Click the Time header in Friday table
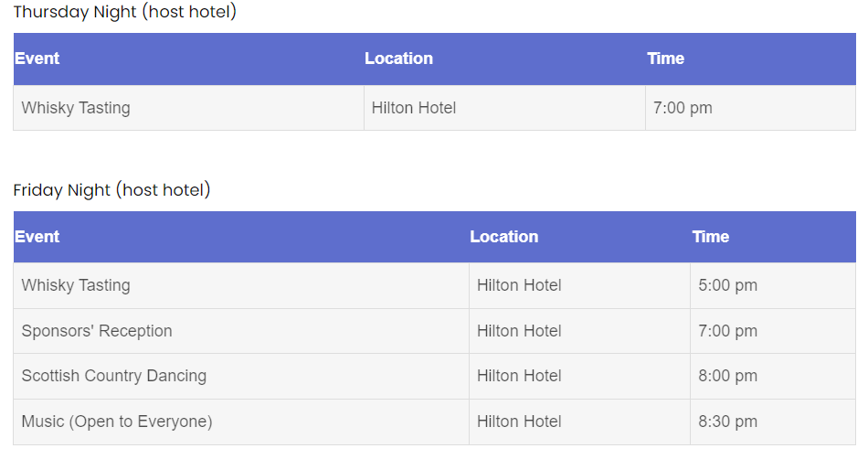 coord(710,237)
